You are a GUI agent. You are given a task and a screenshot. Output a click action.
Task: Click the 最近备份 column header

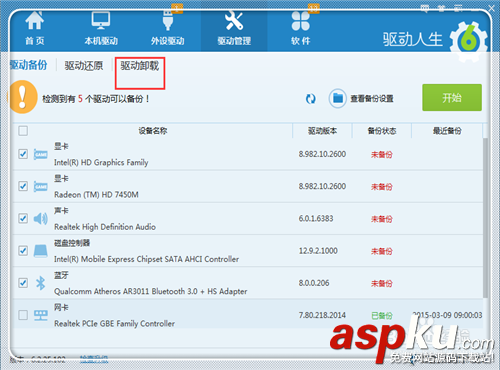447,131
